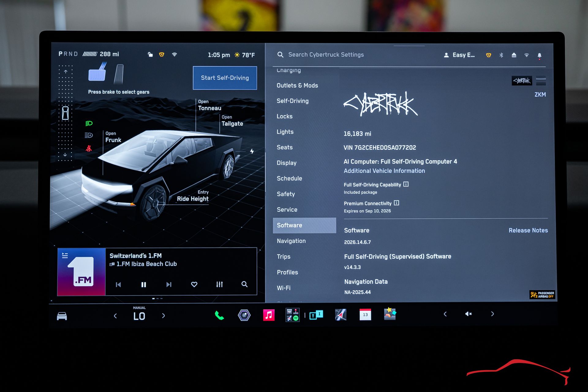Toggle the auto high beam indicator

point(89,135)
